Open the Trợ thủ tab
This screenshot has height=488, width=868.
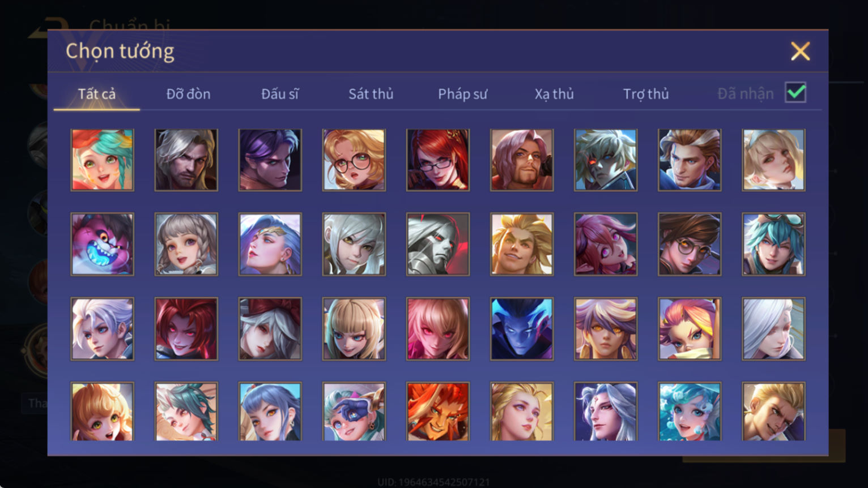(646, 94)
